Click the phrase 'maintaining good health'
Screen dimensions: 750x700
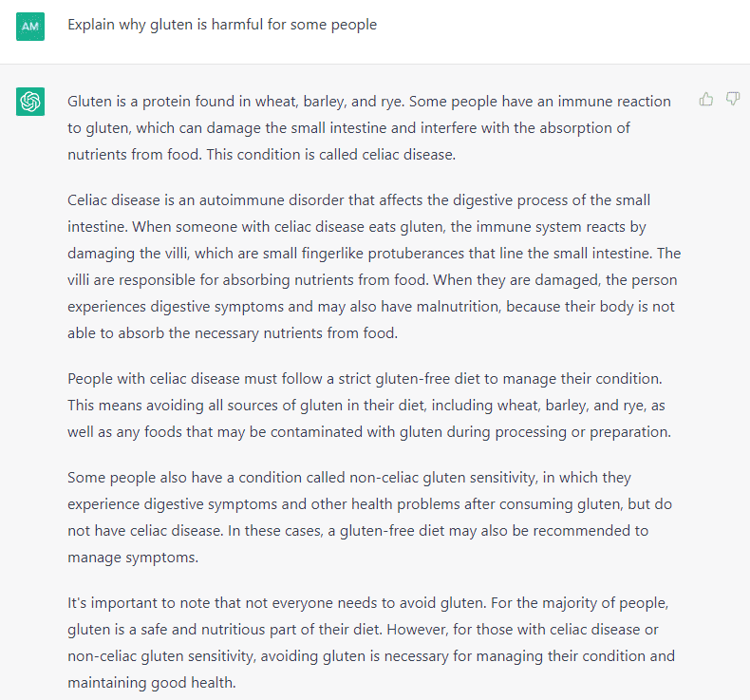151,683
